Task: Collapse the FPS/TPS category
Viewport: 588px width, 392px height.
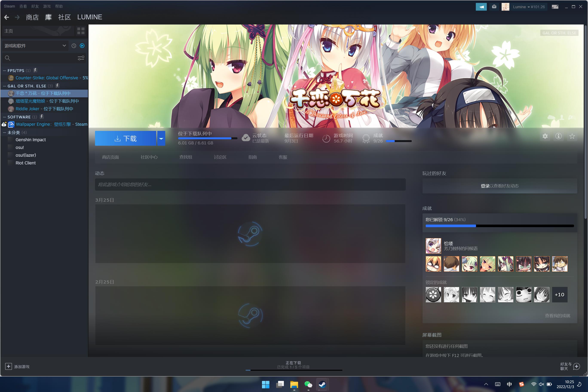Action: click(x=5, y=70)
